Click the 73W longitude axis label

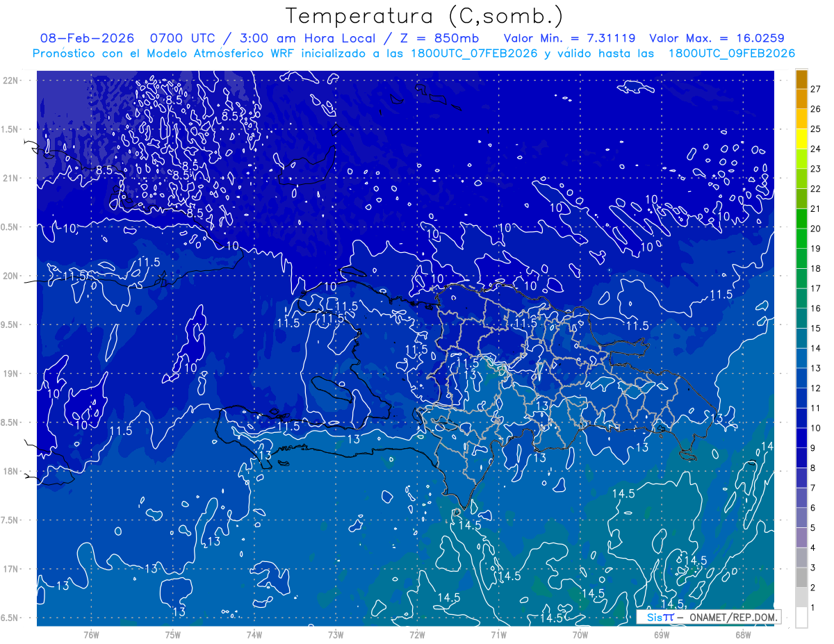336,634
